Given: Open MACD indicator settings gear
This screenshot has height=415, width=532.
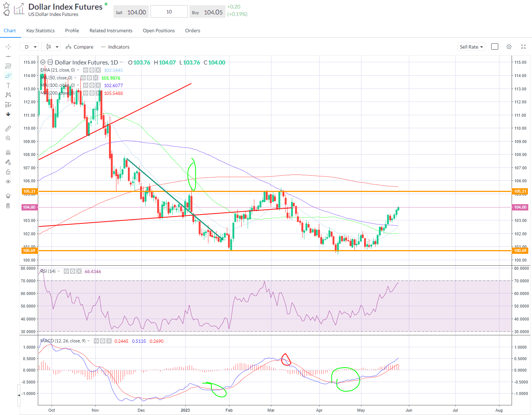Looking at the screenshot, I should point(103,341).
